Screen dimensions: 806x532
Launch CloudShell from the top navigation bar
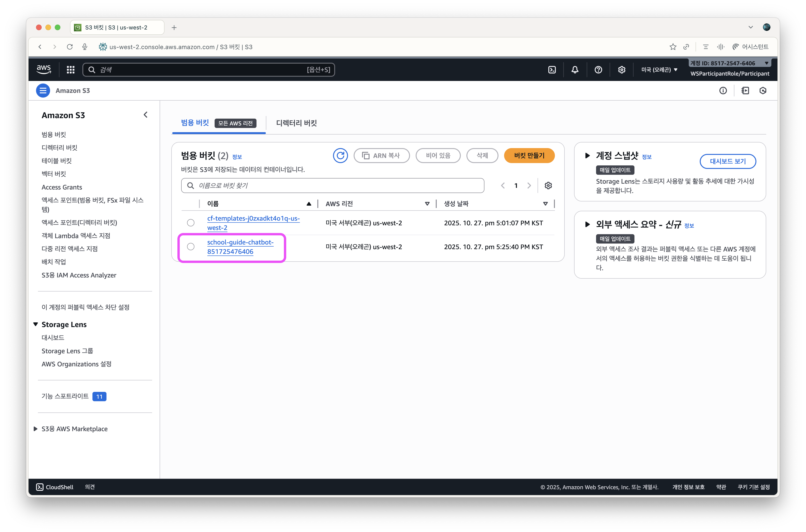[x=552, y=69]
